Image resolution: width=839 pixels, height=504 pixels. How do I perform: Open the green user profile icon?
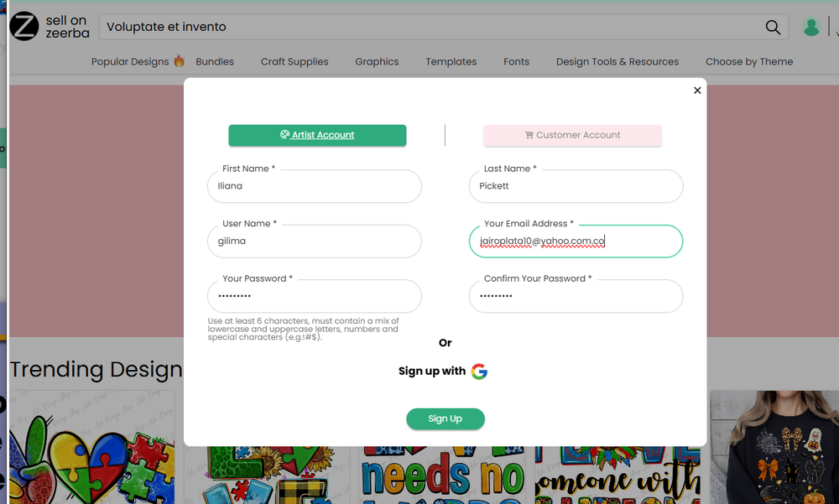coord(811,27)
